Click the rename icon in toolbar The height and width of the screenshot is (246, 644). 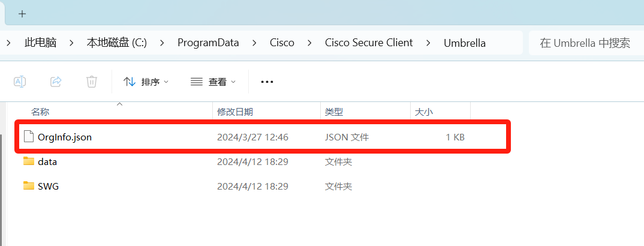point(20,82)
